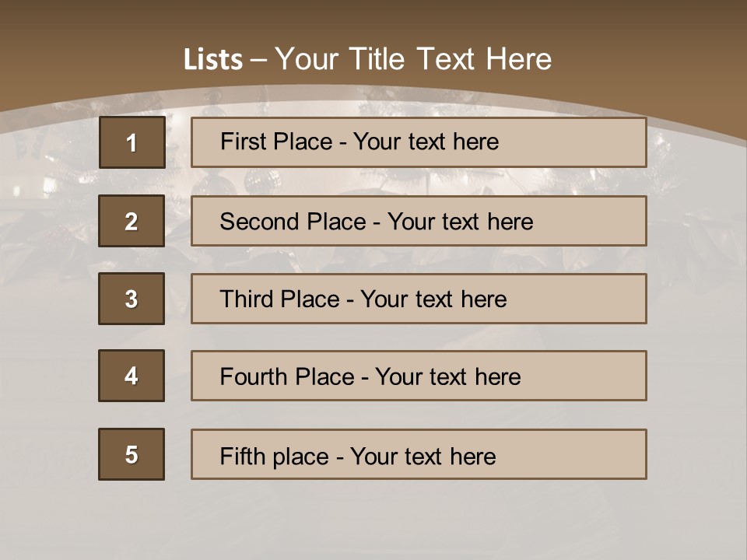747x560 pixels.
Task: Select the number 2 box
Action: [132, 221]
